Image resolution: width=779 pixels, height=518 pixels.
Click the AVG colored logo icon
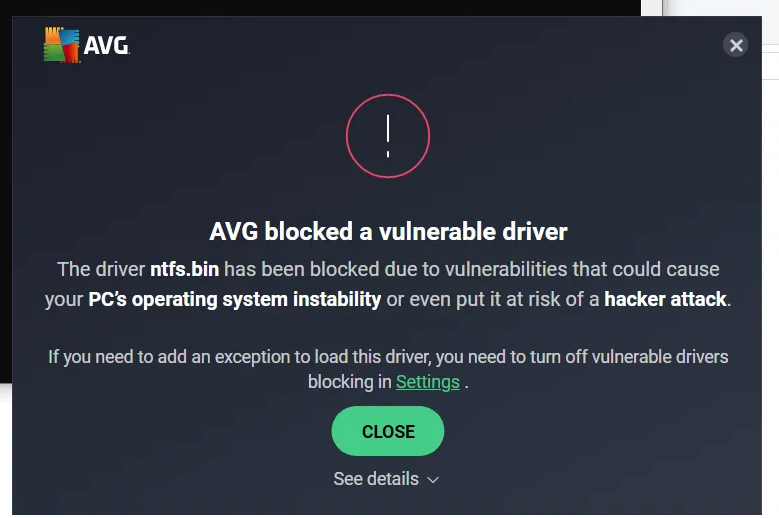(x=62, y=45)
